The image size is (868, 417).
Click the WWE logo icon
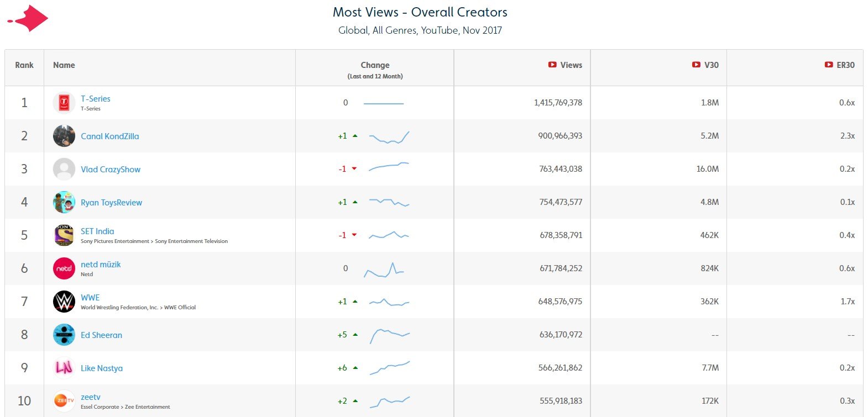point(64,302)
